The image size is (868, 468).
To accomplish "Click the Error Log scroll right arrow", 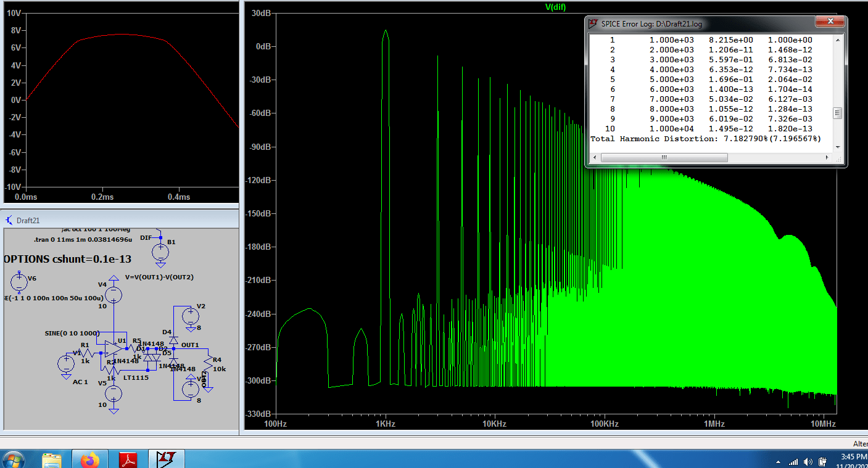I will pos(828,157).
